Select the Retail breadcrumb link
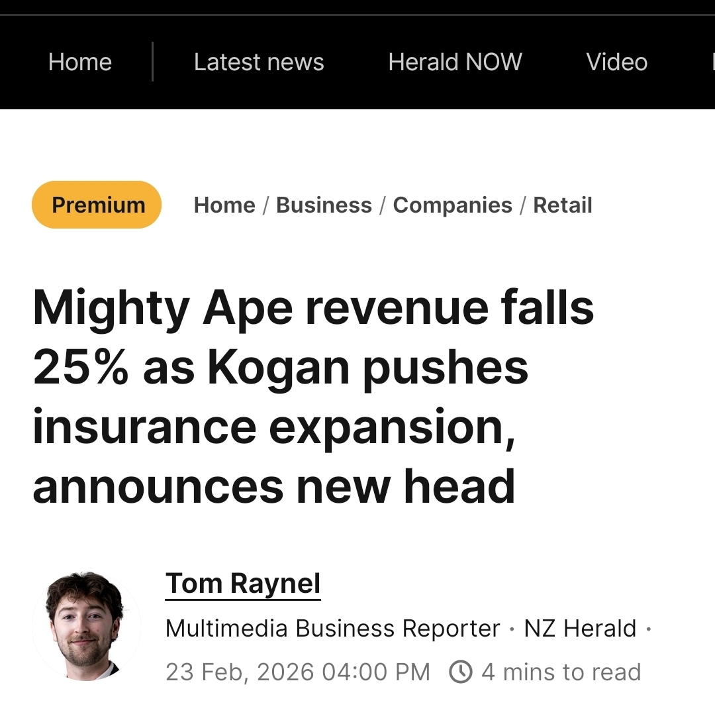 [x=563, y=205]
